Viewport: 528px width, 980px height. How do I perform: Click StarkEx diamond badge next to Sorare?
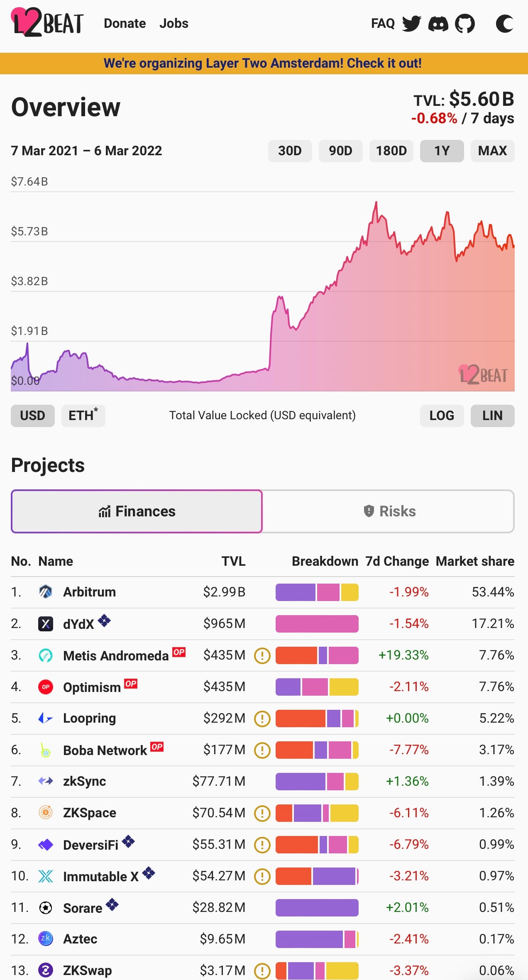click(x=112, y=904)
